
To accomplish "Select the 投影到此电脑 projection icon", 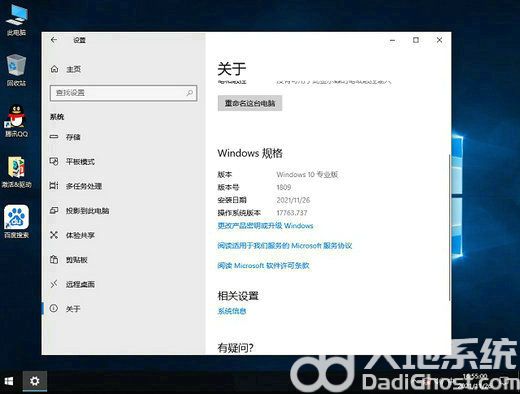I will (x=54, y=210).
